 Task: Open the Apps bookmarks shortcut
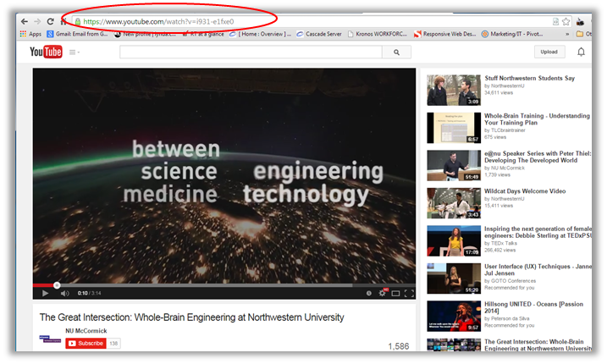(30, 34)
